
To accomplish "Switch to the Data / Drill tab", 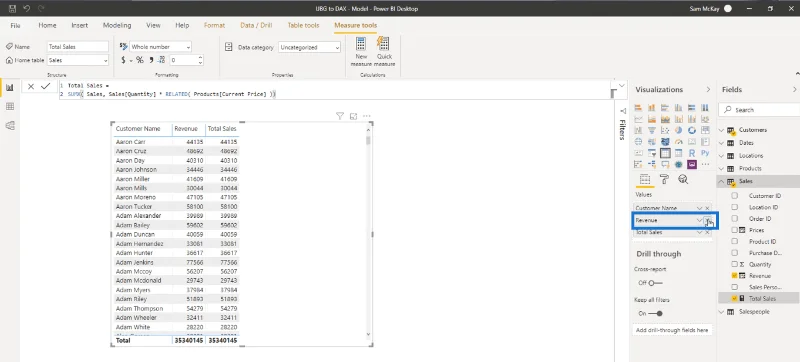I will click(256, 25).
